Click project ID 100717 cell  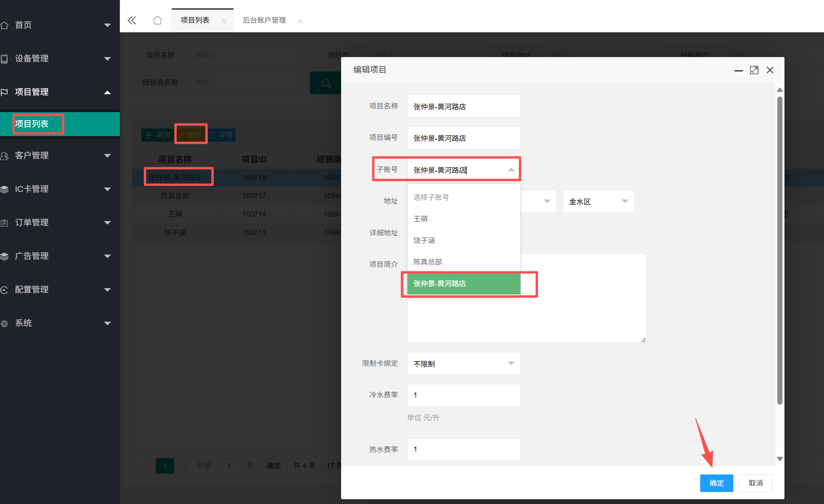point(254,196)
